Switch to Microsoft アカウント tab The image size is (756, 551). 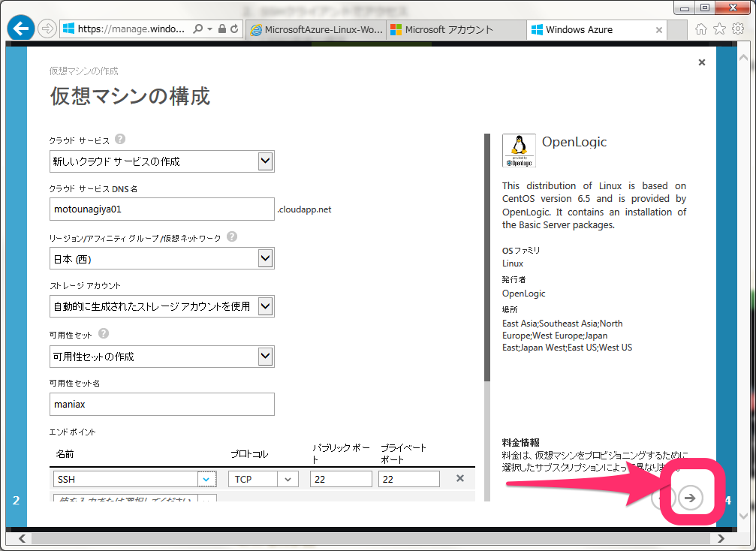[x=456, y=30]
